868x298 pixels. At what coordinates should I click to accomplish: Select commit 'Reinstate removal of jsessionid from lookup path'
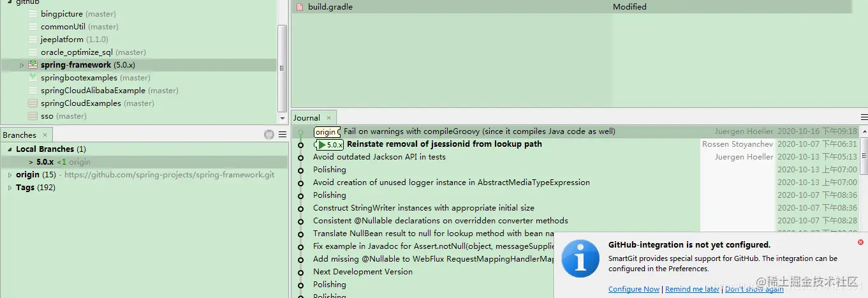click(445, 144)
